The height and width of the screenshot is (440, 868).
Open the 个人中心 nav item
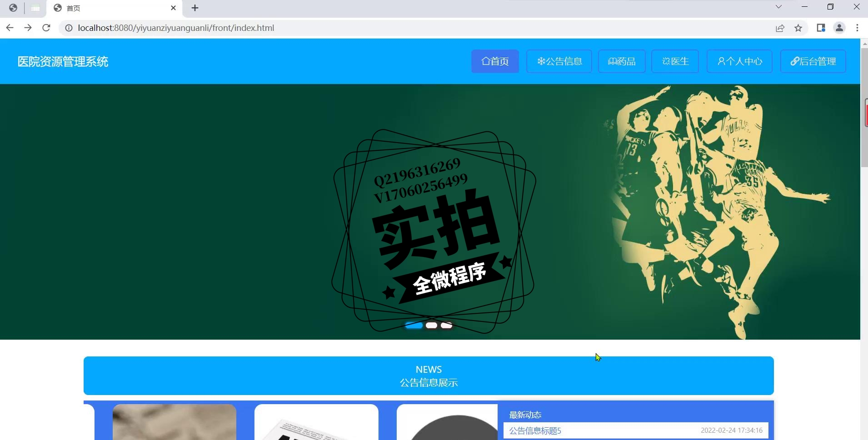(739, 61)
